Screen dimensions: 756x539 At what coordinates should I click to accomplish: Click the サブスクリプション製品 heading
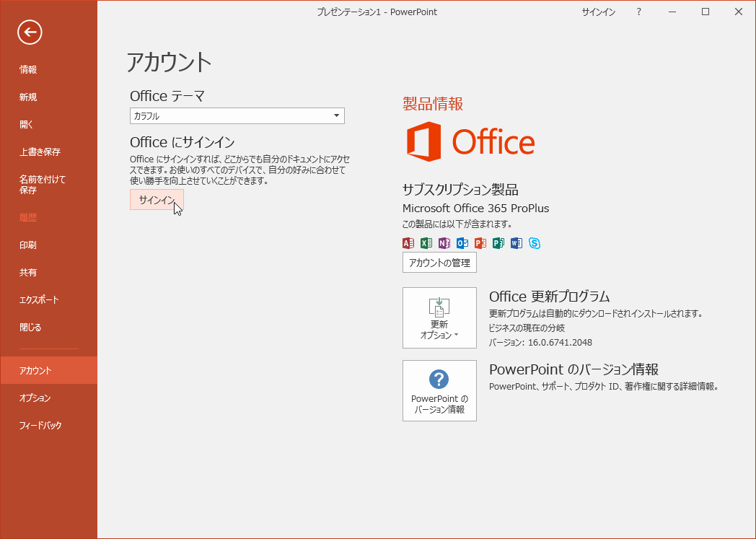click(460, 190)
